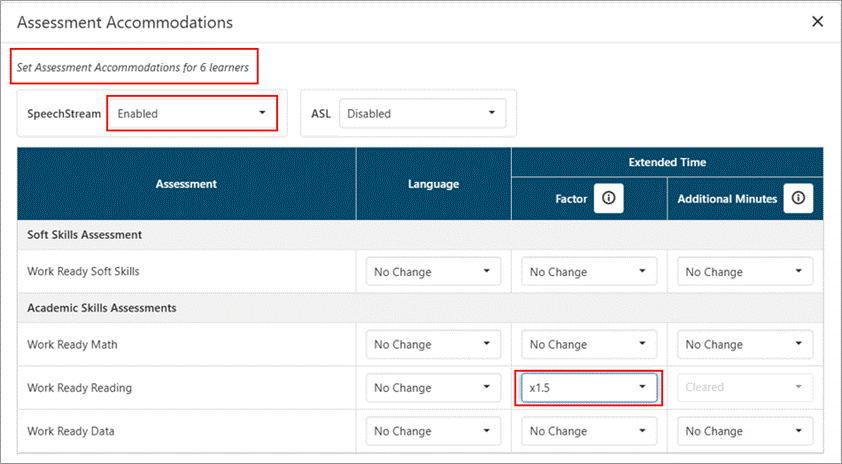
Task: Click the Additional Minutes header text
Action: coord(727,199)
